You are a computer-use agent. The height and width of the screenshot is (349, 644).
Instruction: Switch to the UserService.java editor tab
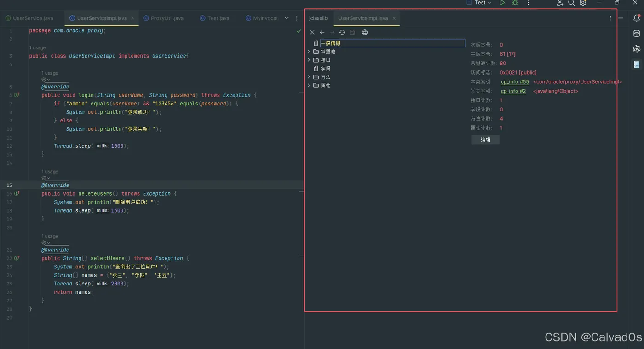click(29, 18)
